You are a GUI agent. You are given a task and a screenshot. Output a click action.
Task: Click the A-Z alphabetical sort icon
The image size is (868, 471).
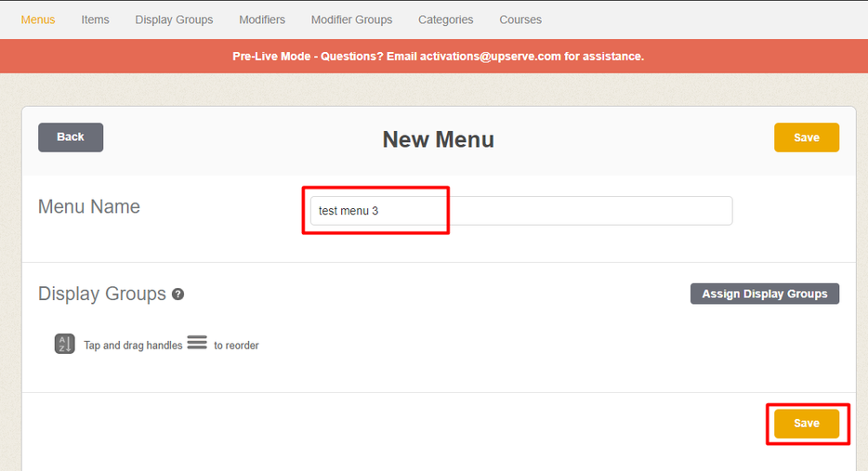coord(64,344)
